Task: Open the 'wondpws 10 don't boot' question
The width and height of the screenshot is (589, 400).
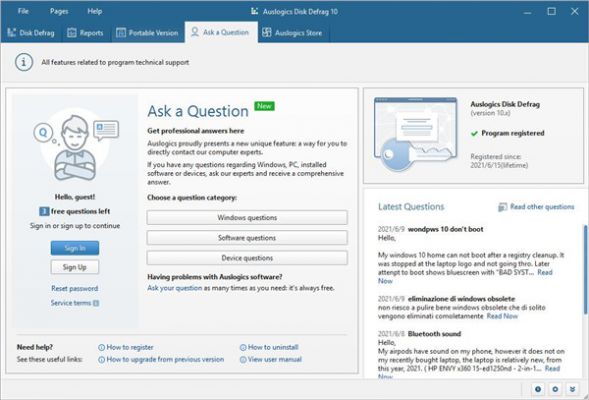Action: point(446,229)
